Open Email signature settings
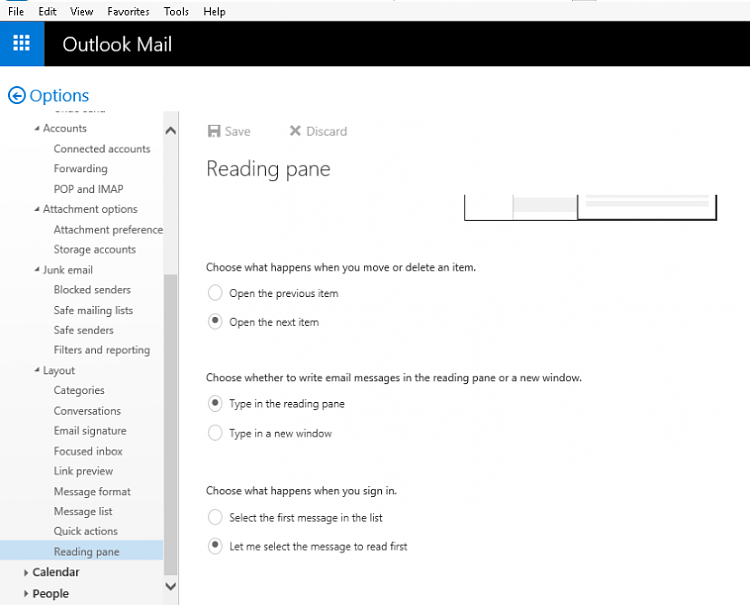This screenshot has height=605, width=750. coord(90,431)
